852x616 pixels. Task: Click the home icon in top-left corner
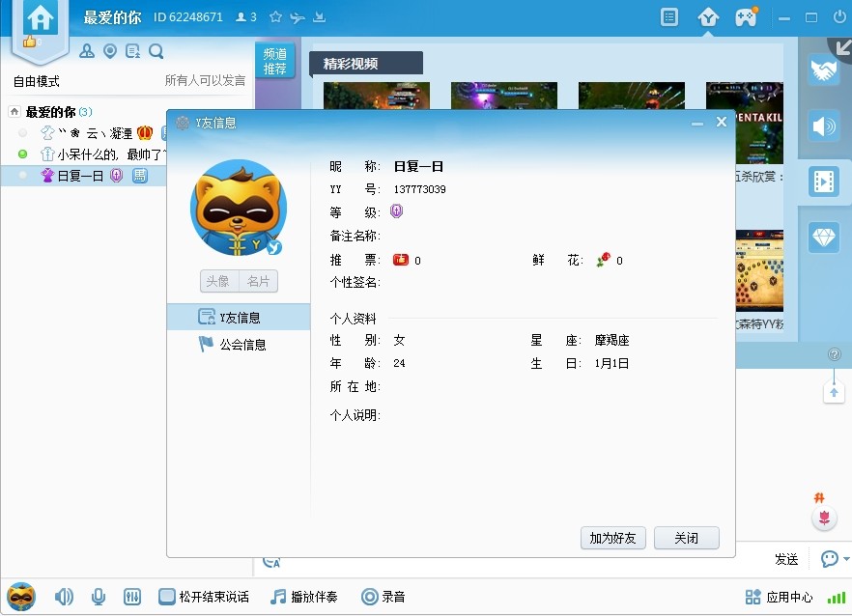41,18
